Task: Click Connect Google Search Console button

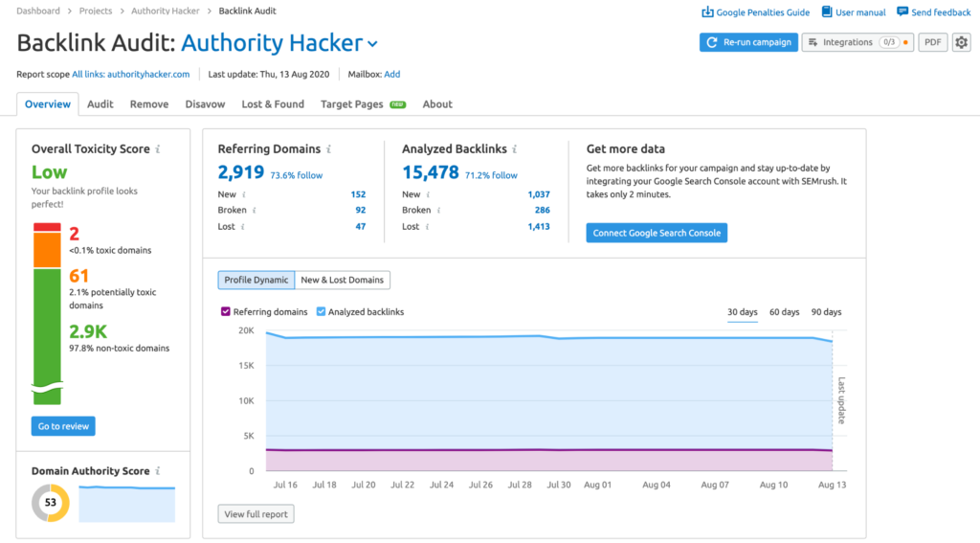Action: coord(657,233)
